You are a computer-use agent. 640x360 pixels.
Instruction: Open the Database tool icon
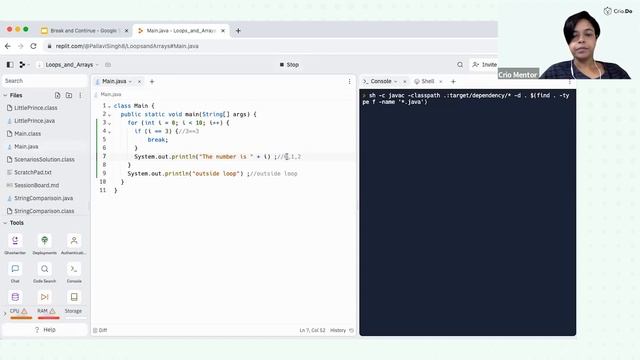(x=15, y=297)
